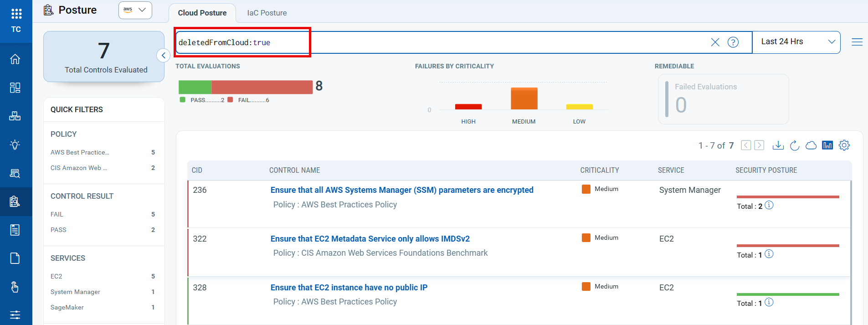This screenshot has width=868, height=325.
Task: Open the hamburger menu beside time range
Action: 857,42
